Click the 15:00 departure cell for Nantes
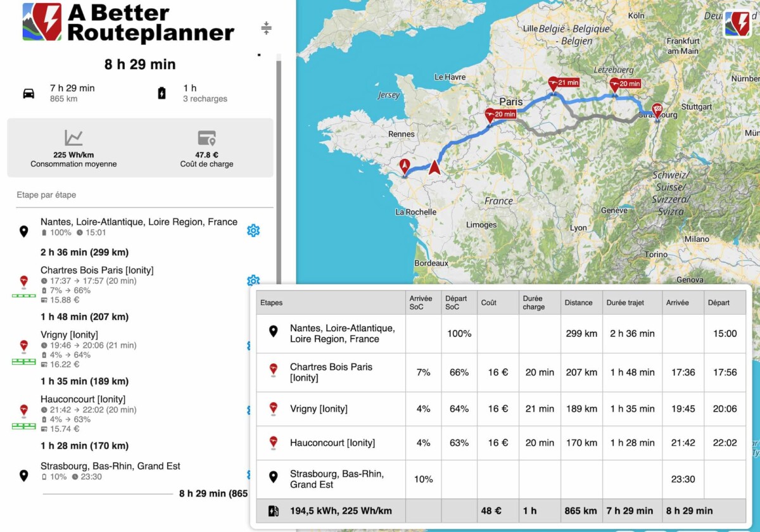760x532 pixels. click(725, 334)
